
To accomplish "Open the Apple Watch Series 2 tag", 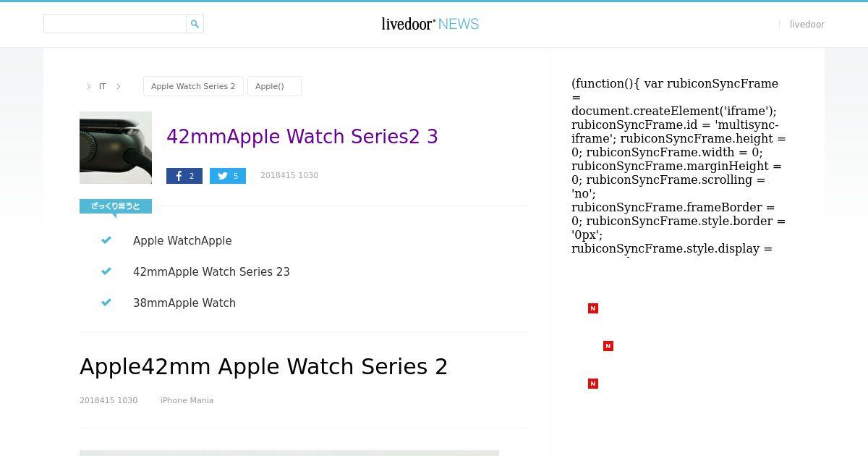I will click(193, 86).
